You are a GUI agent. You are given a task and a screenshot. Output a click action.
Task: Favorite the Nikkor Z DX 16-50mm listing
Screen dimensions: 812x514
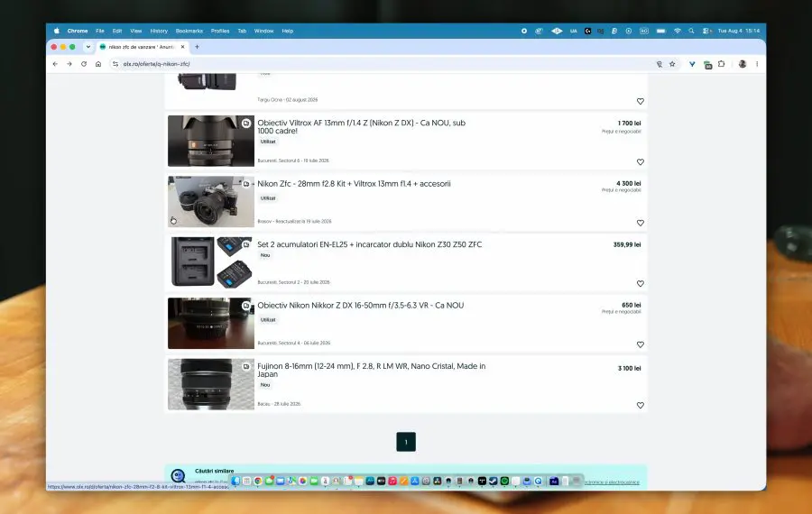(x=641, y=344)
